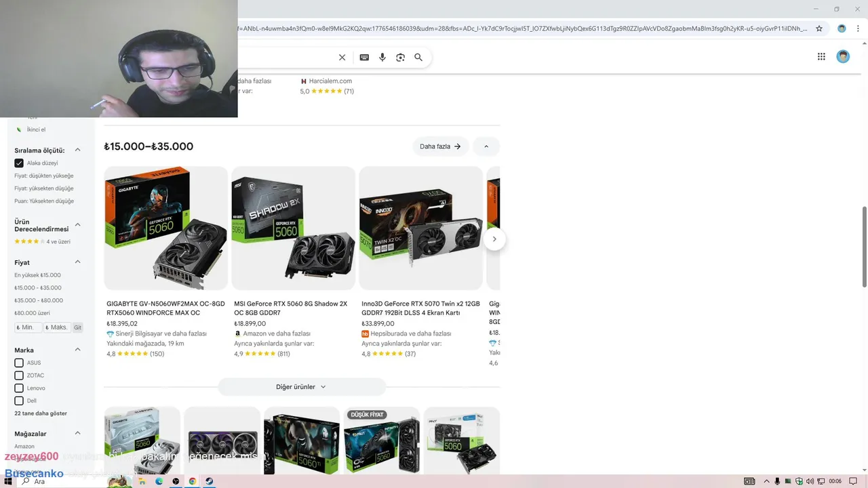Collapse the Sıralama ölçütü section

click(x=77, y=150)
